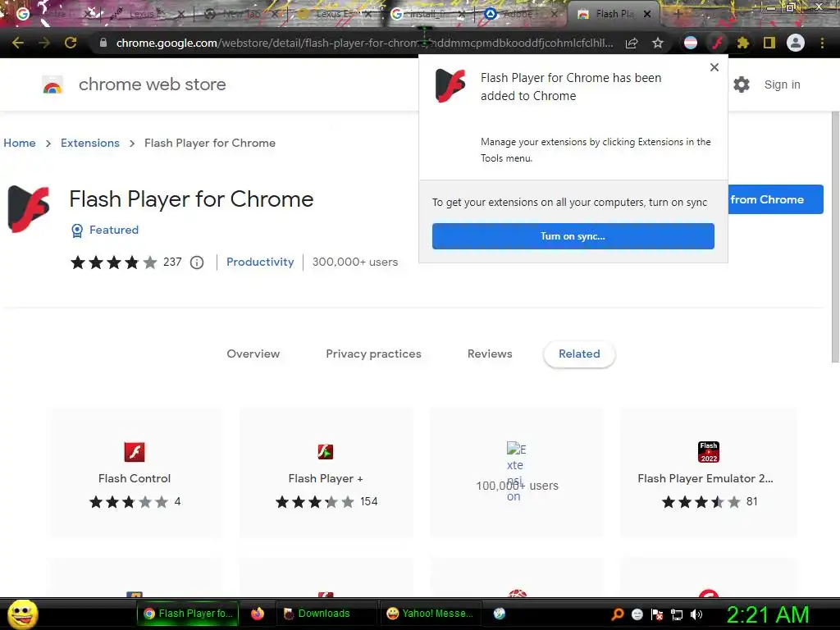
Task: Click the share page icon in address bar
Action: click(x=632, y=43)
